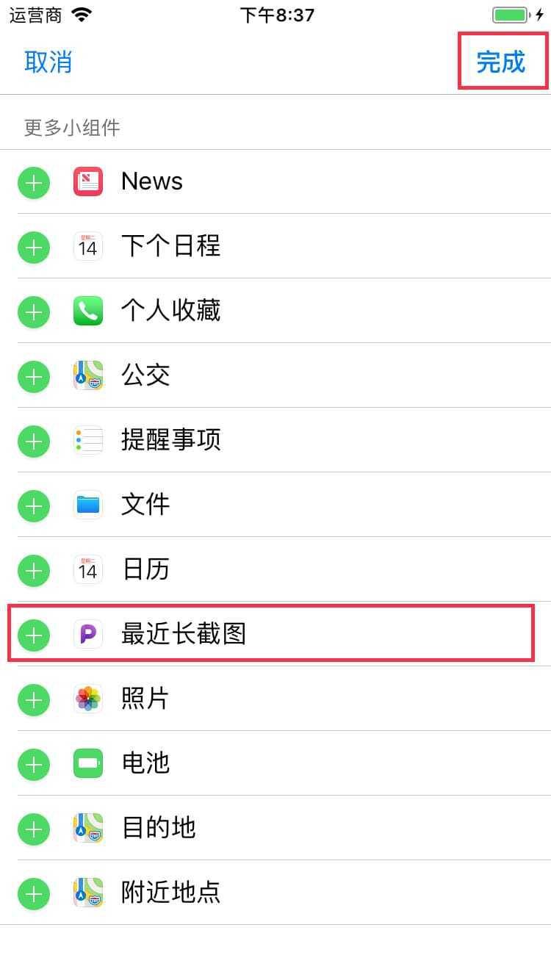Tap the Reminders icon beside 提醒事项
Screen dimensions: 551x980
click(88, 441)
